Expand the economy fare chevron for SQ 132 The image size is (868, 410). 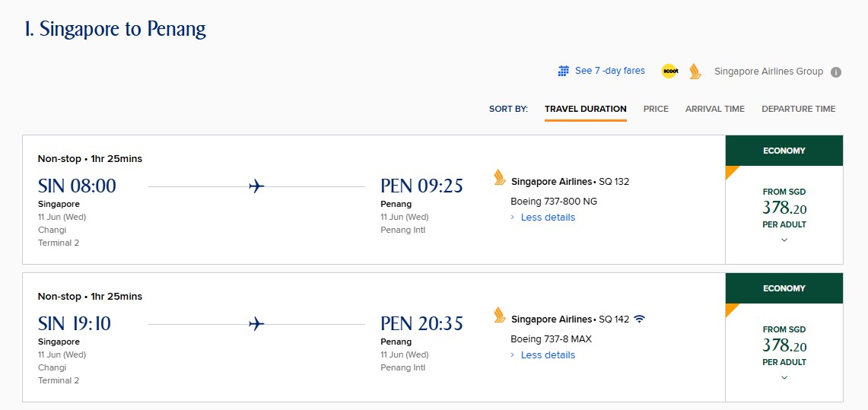(x=784, y=240)
